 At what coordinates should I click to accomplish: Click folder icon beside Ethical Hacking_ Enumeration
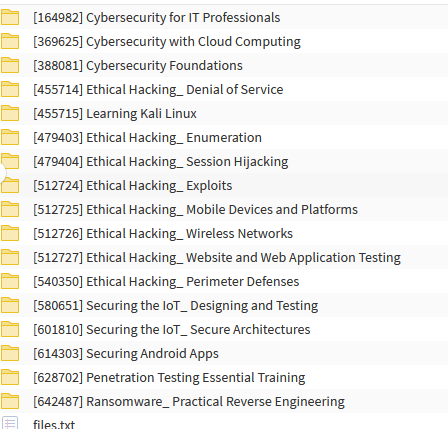[10, 137]
